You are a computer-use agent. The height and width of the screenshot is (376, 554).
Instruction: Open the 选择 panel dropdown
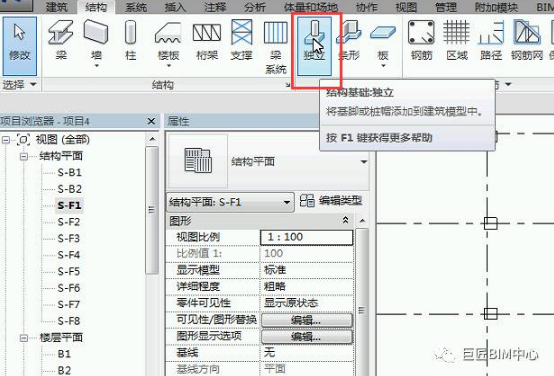(33, 84)
